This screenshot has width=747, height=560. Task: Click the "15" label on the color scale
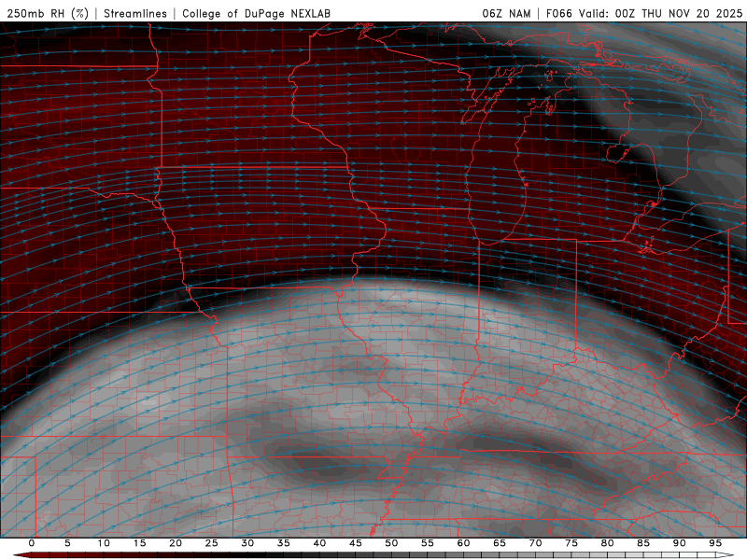tap(139, 543)
